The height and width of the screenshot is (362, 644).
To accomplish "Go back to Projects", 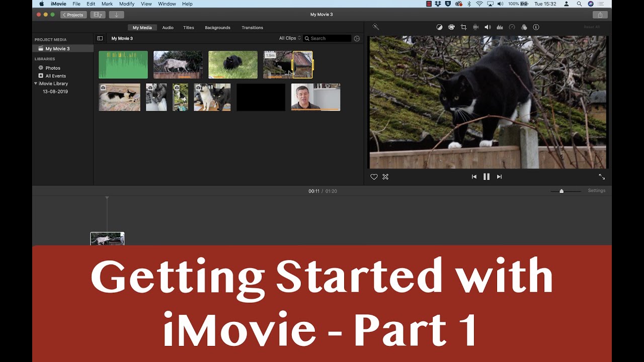I will coord(73,15).
